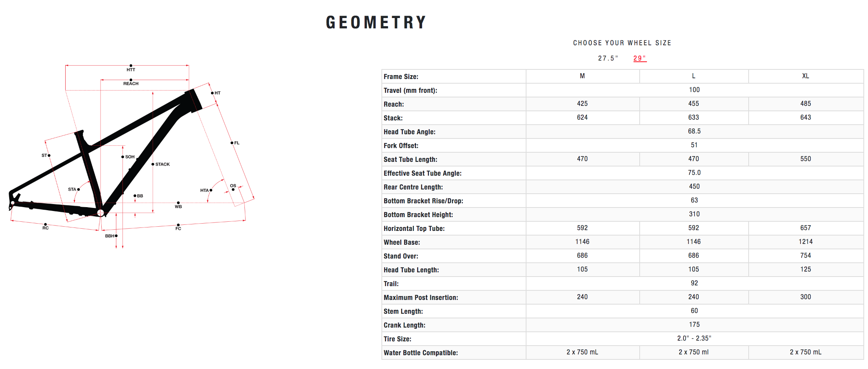868x369 pixels.
Task: Click the WB wheelbase marker
Action: 178,203
